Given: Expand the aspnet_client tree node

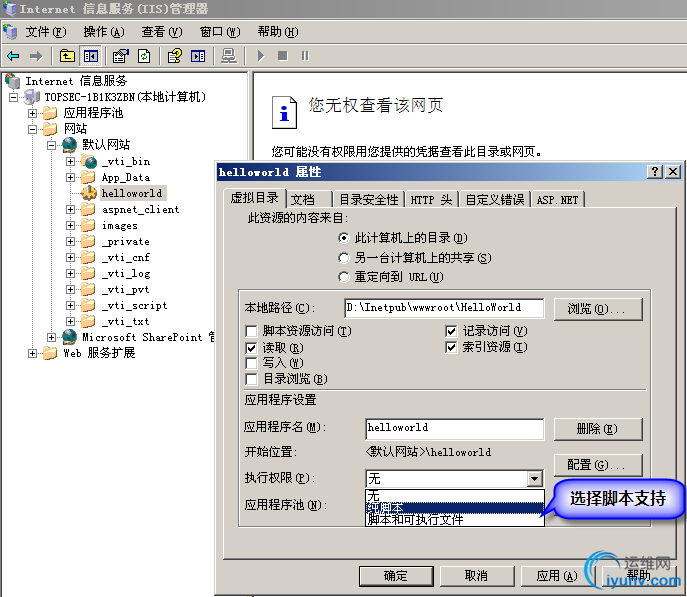Looking at the screenshot, I should click(x=71, y=209).
